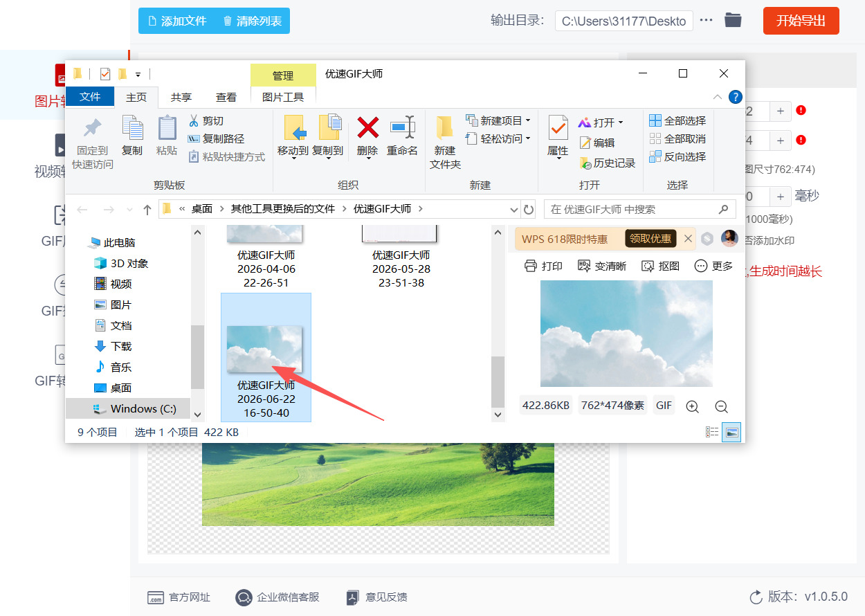Close the WPS 618 promotion banner
Viewport: 865px width, 616px height.
pos(688,239)
